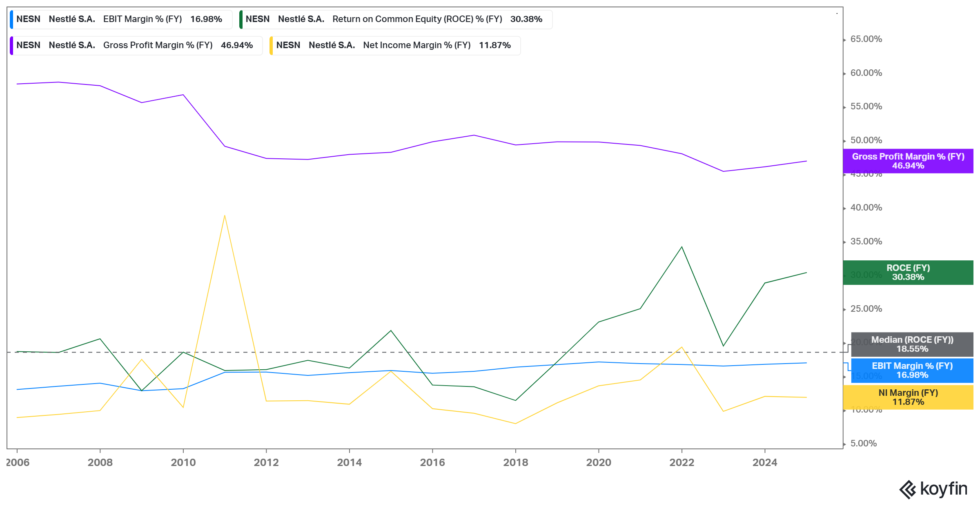Select the Gross Profit Margin % (FY) legend chip
Viewport: 980px width, 506px height.
136,45
